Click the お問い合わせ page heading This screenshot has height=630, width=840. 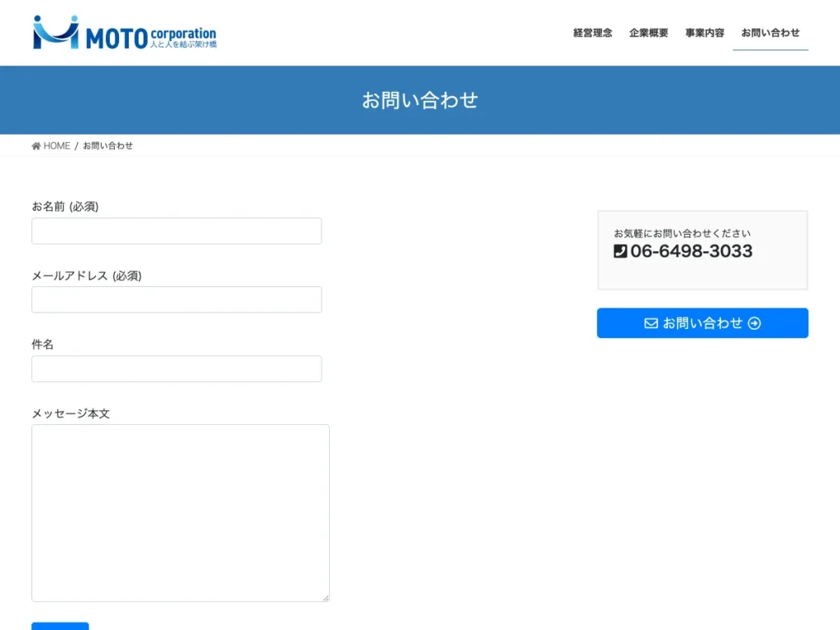tap(420, 100)
